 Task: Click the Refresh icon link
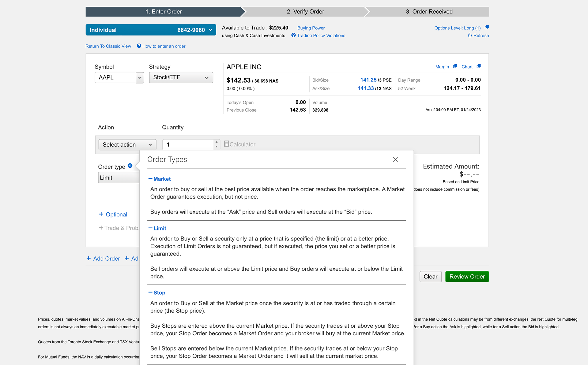click(470, 35)
